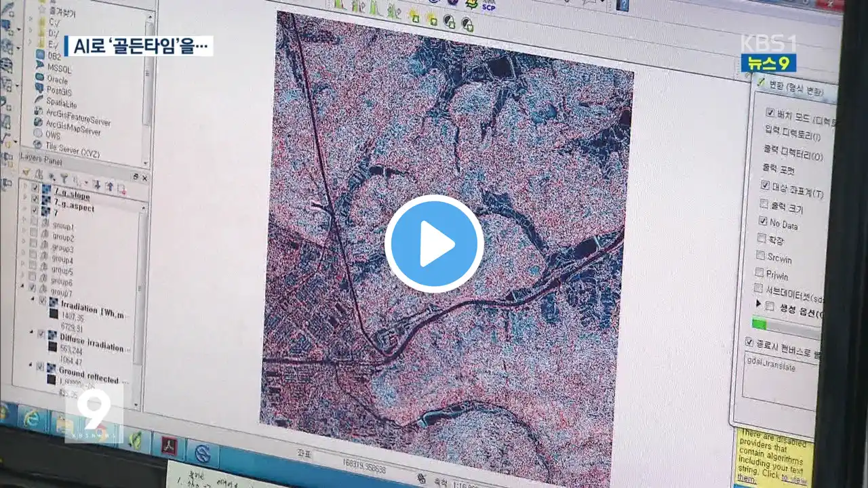This screenshot has height=488, width=868.
Task: Click the first green histogram stretch icon
Action: click(x=339, y=5)
